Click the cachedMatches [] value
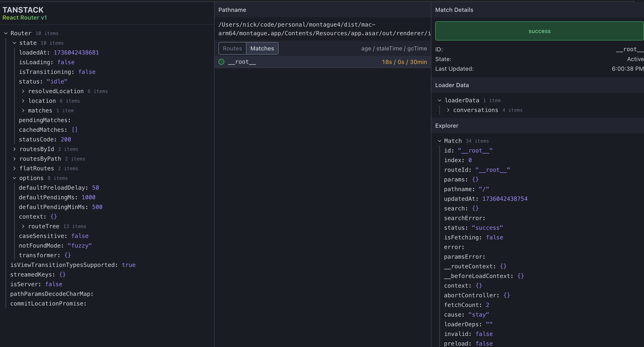644x347 pixels. click(75, 130)
